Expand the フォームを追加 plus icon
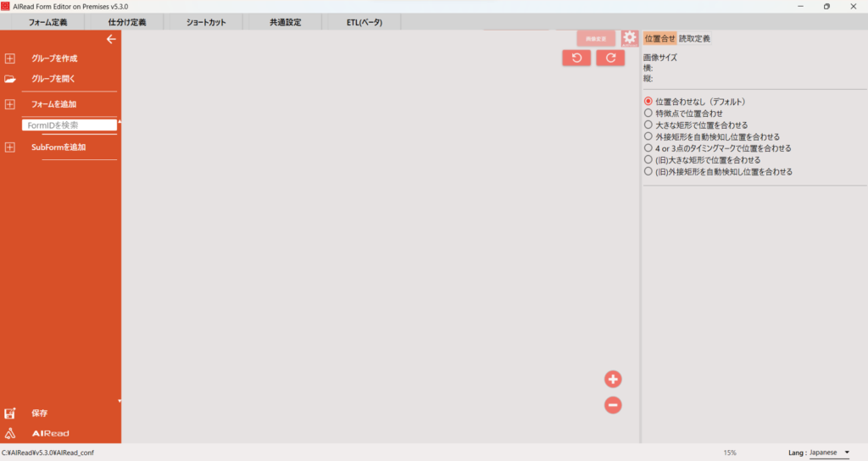This screenshot has height=461, width=868. pos(10,104)
